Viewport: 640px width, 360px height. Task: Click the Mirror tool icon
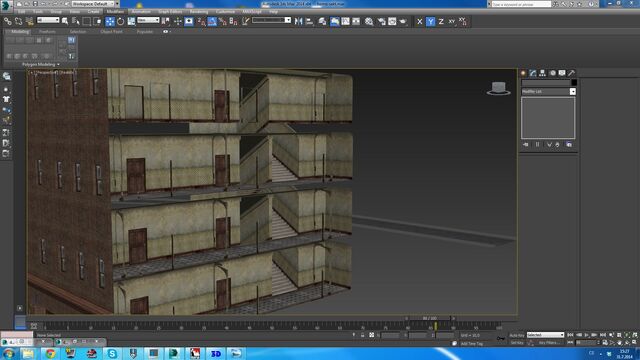click(298, 21)
